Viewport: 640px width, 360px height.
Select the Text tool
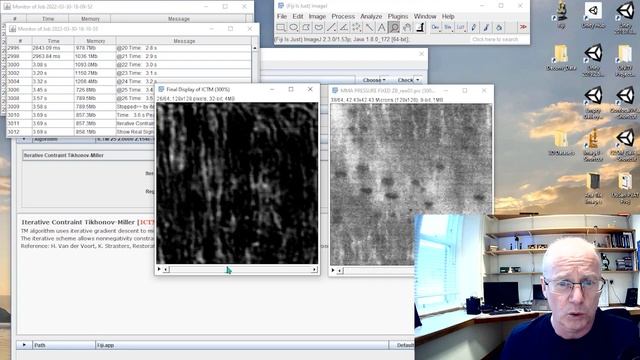coord(381,27)
